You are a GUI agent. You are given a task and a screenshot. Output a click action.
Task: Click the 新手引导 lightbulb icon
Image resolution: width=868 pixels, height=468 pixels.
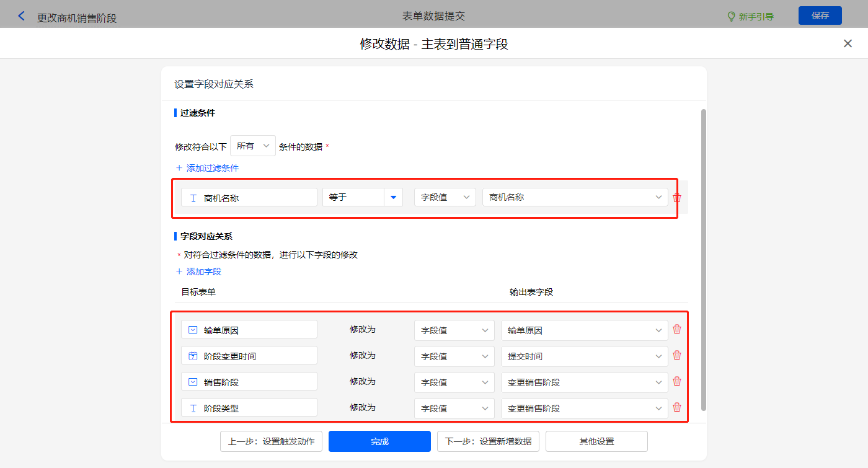pyautogui.click(x=731, y=17)
